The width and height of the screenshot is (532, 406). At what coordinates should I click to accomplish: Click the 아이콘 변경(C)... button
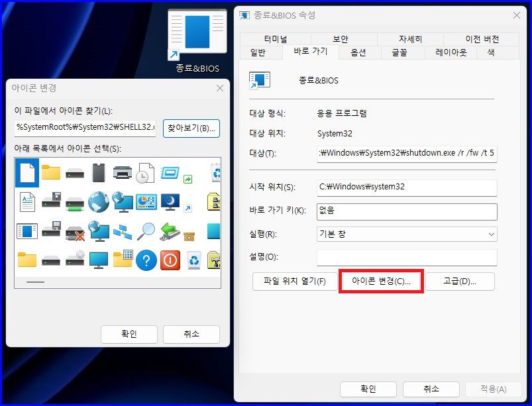[381, 281]
